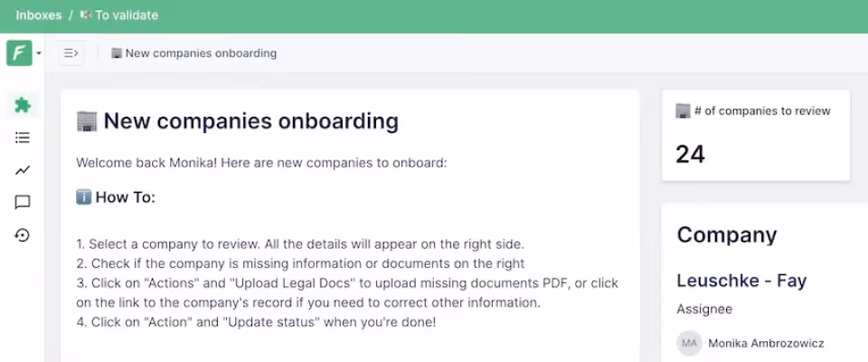Click 'New companies onboarding' toolbar title
Image resolution: width=868 pixels, height=362 pixels.
[201, 53]
